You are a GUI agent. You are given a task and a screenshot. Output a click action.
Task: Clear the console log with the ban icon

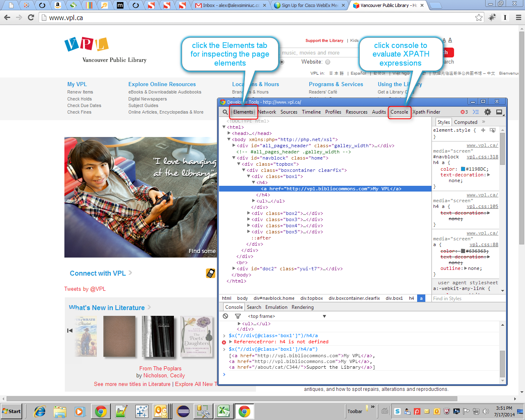click(x=226, y=316)
